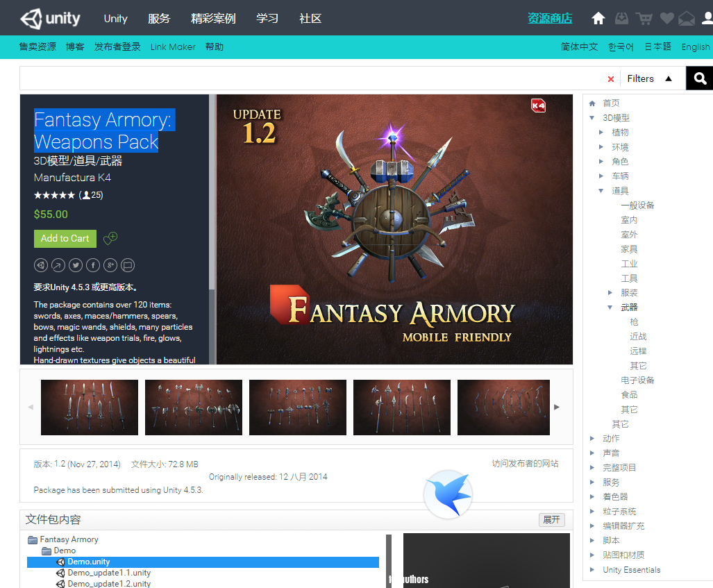This screenshot has height=588, width=713.
Task: Click the K4 publisher badge on banner
Action: (538, 106)
